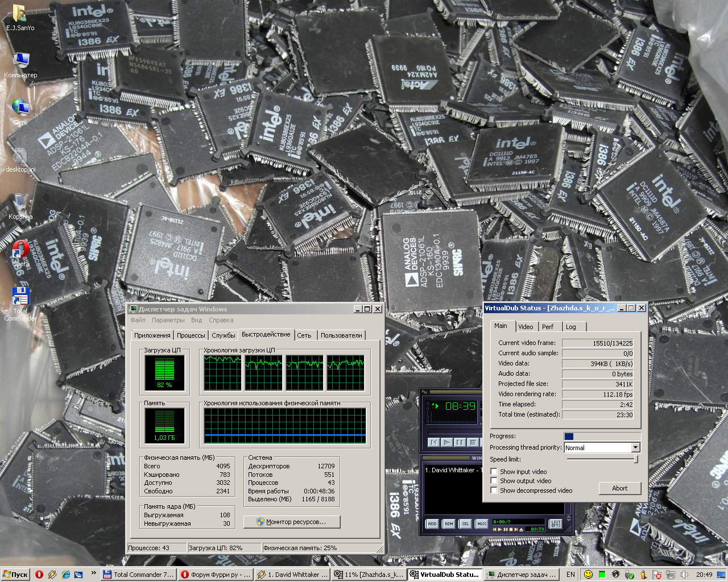Click Winamp playlist REM button
This screenshot has height=582, width=728.
pos(449,523)
